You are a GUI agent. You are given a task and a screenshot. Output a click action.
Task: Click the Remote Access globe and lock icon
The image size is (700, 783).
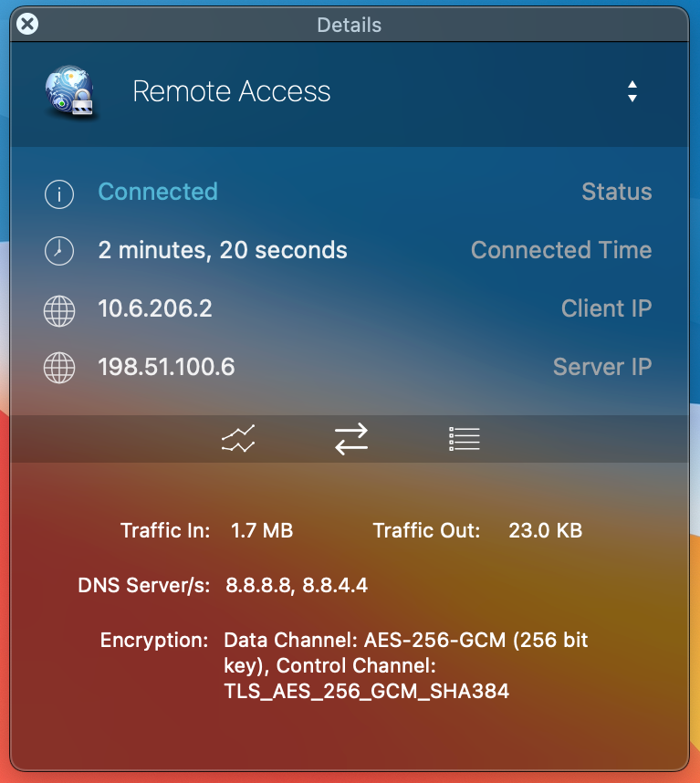tap(70, 92)
